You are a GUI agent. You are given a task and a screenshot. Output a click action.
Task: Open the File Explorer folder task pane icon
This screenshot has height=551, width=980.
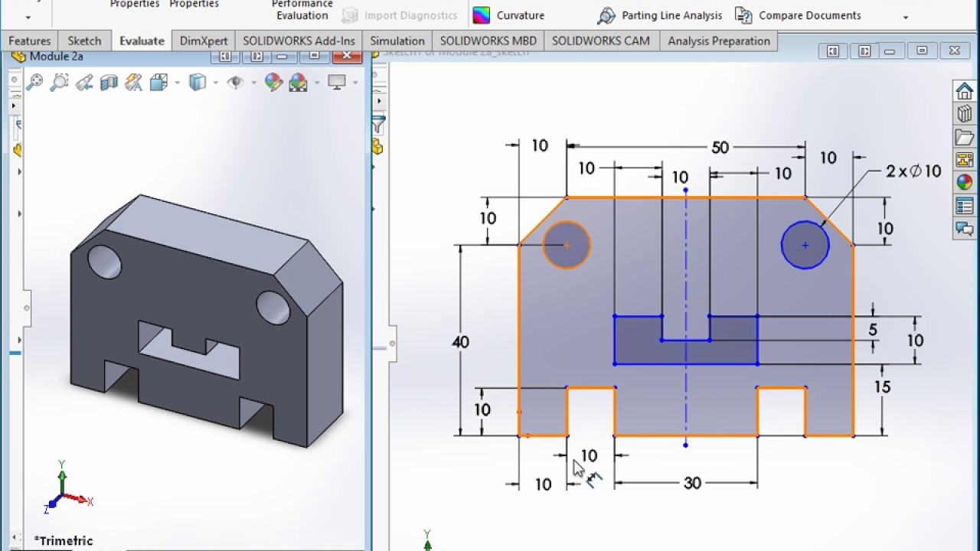[964, 137]
